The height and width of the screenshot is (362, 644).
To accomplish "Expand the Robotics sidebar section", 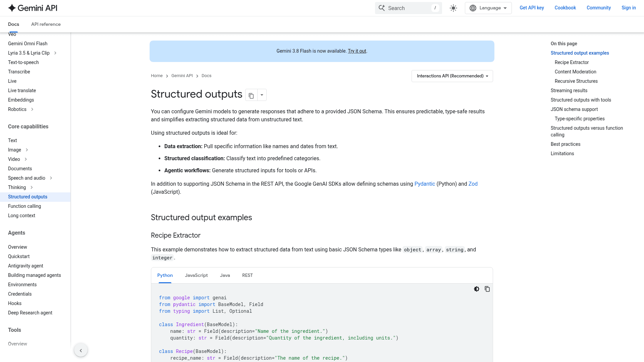I will coord(32,109).
